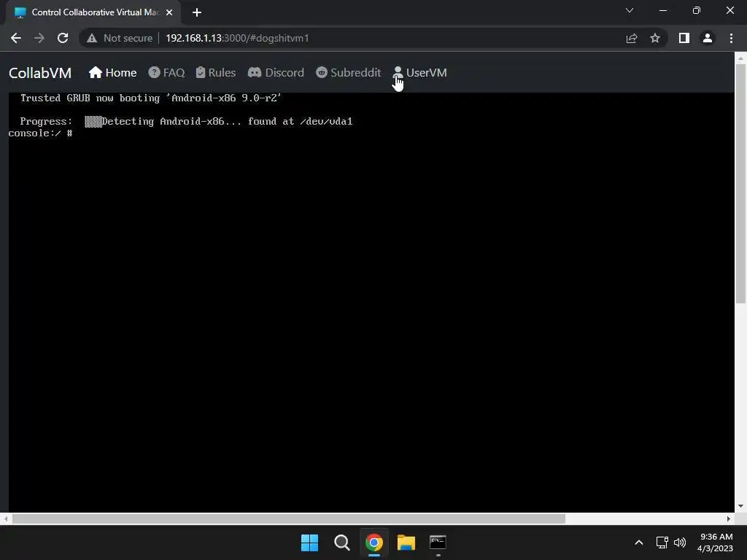Open a new browser tab
The width and height of the screenshot is (747, 560).
click(x=197, y=12)
